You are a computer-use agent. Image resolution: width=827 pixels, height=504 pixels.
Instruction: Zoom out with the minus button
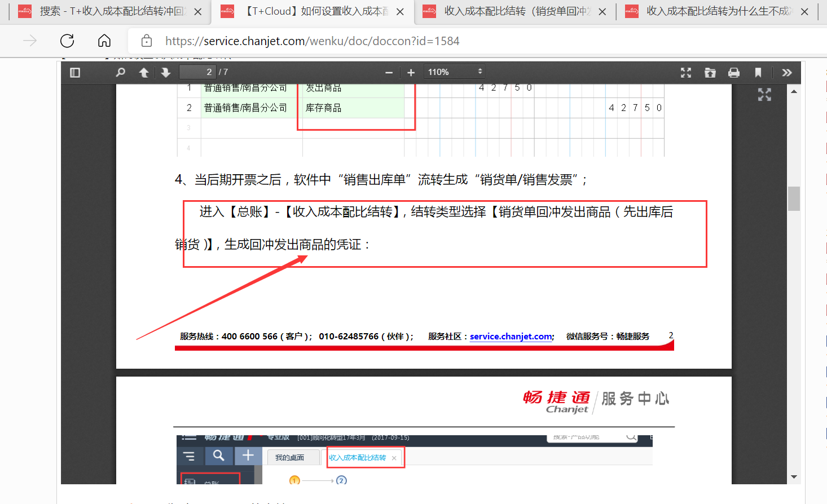(x=389, y=73)
